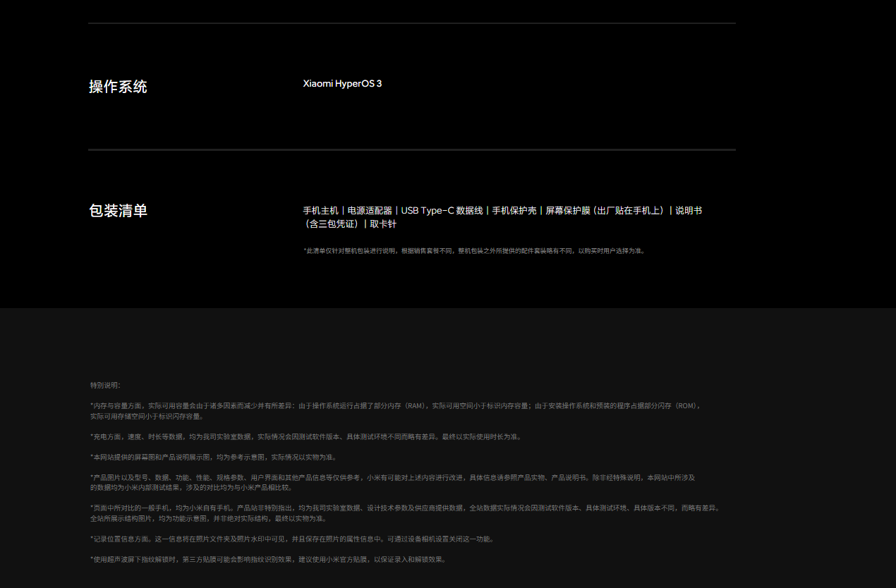
Task: Click the 充电方面 disclaimer line
Action: point(305,437)
